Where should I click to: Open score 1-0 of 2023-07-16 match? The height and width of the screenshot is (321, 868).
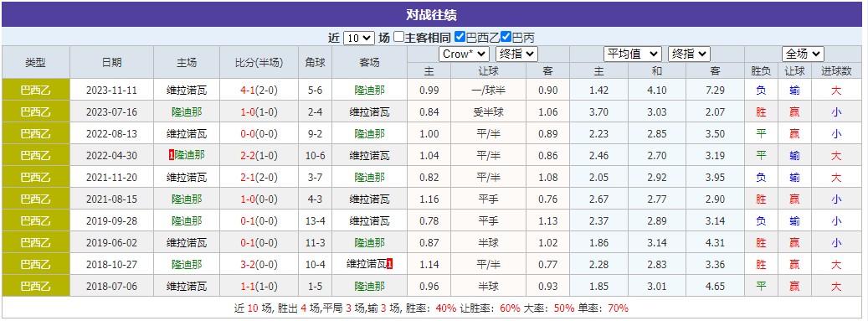click(249, 112)
